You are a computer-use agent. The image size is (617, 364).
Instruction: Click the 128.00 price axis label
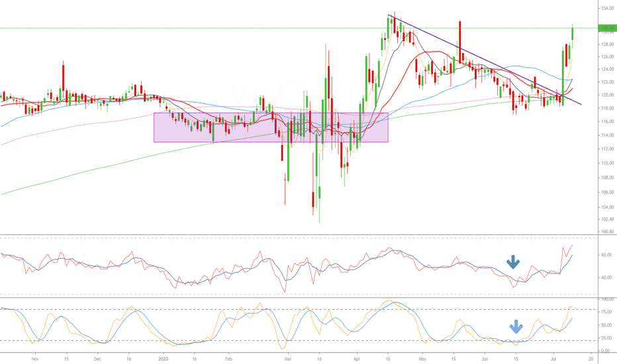pyautogui.click(x=608, y=44)
